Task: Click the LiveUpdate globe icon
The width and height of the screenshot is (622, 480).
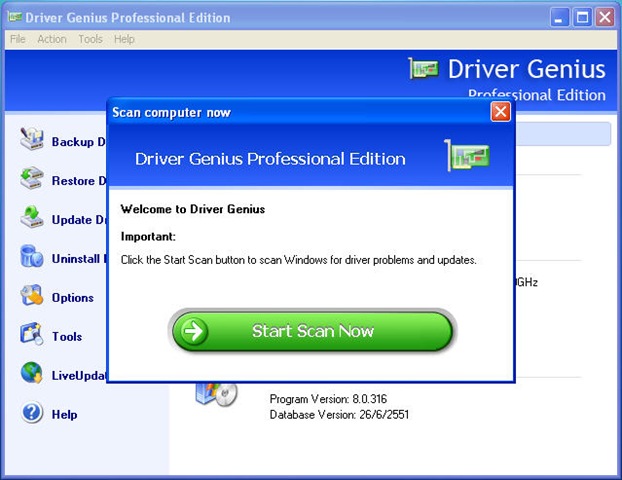Action: (32, 372)
